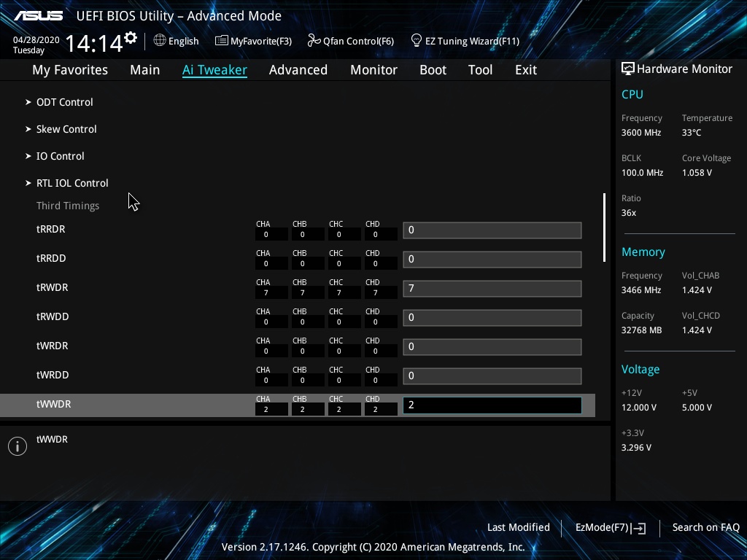This screenshot has width=747, height=560.
Task: Click the Capacity 32768 MB value
Action: pos(642,330)
